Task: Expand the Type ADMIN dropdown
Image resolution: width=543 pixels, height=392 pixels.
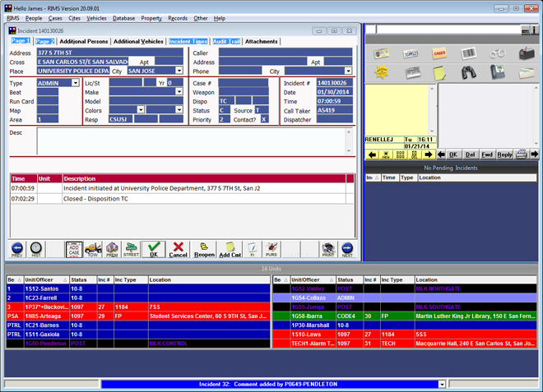Action: 77,83
